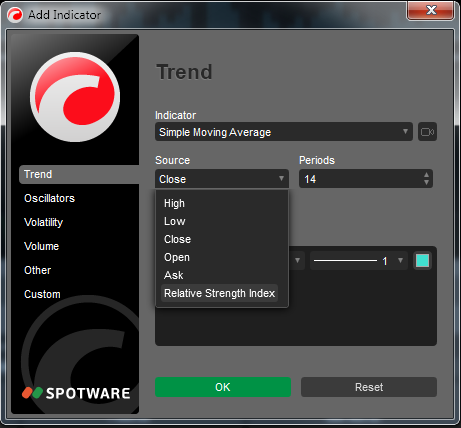Click the Spotware logo at the bottom

point(76,393)
